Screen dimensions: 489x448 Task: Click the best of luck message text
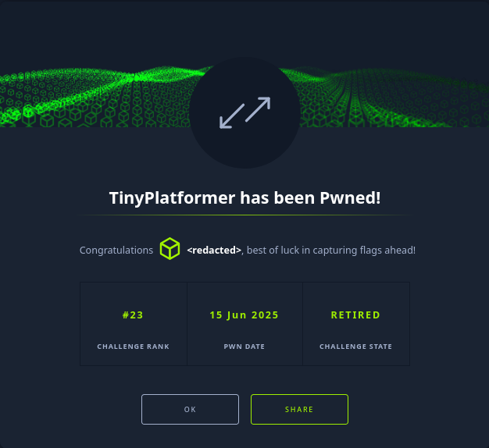(331, 251)
